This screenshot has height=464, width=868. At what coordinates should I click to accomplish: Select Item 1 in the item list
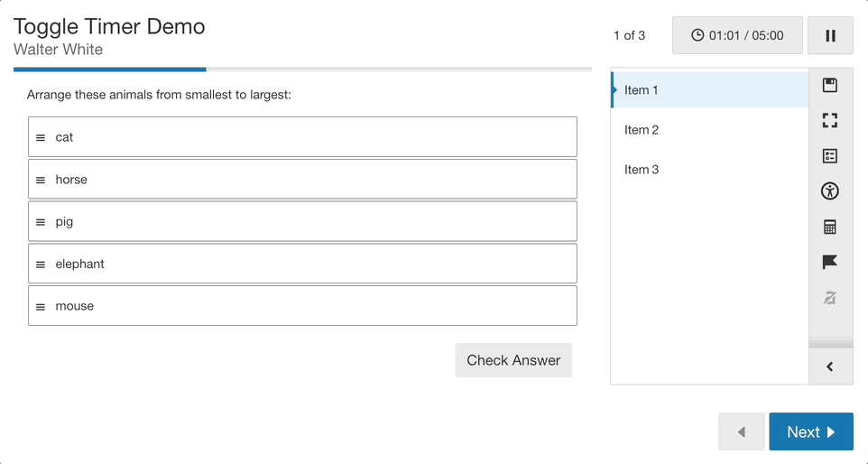[710, 89]
